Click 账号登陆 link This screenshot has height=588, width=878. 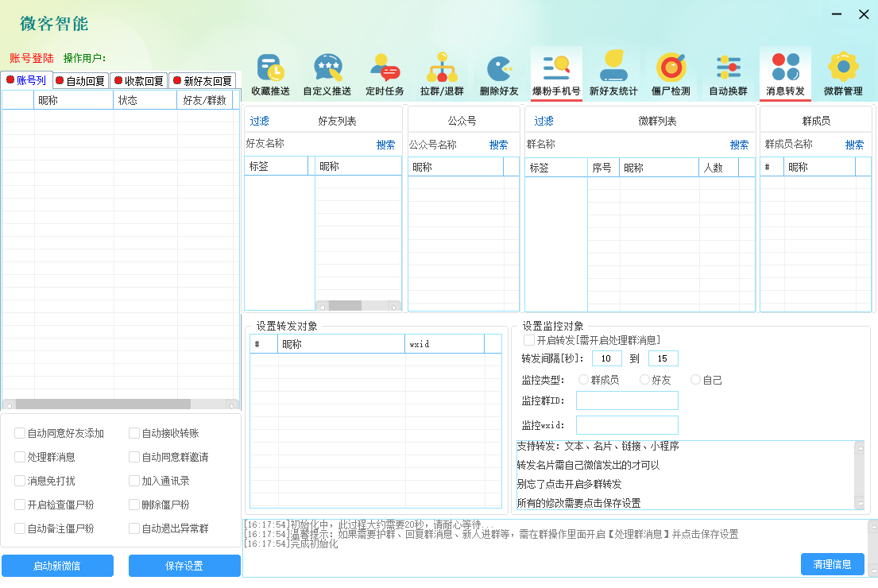tap(31, 58)
